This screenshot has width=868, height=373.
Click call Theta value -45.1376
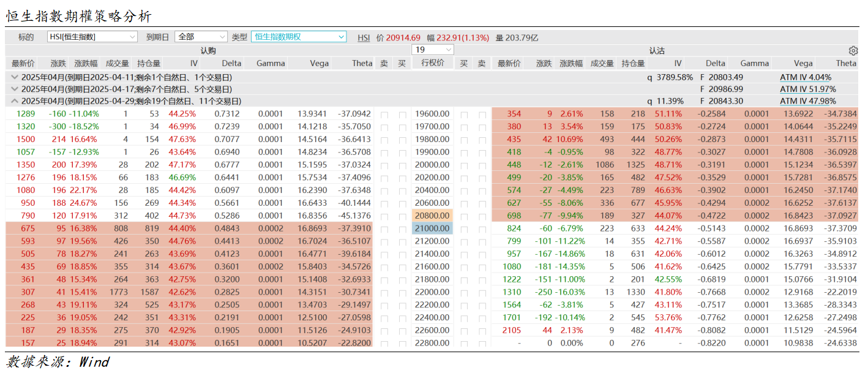pos(354,216)
